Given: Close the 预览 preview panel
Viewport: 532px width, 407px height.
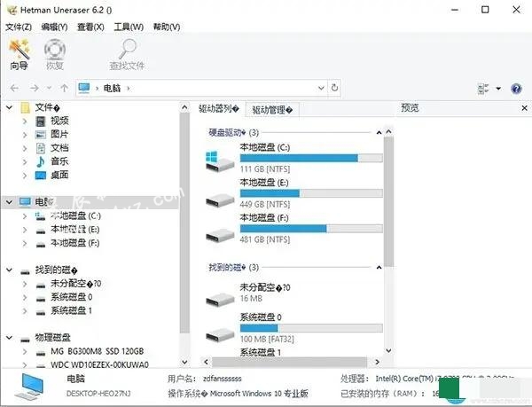Looking at the screenshot, I should pos(524,108).
